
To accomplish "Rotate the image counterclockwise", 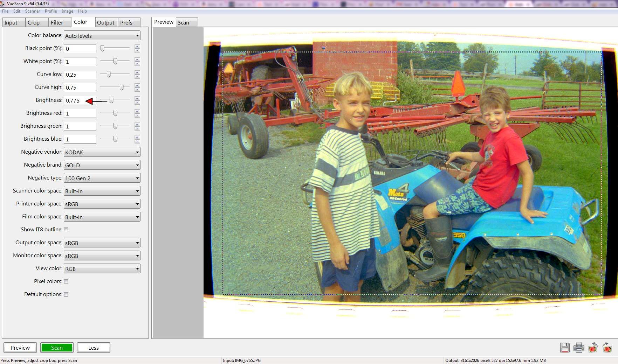I will [x=593, y=348].
